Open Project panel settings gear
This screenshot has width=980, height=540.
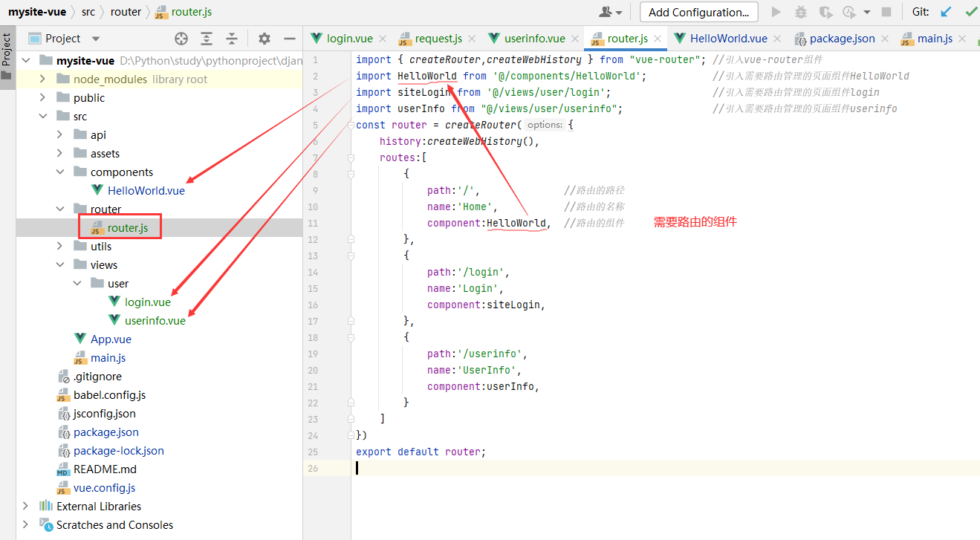pyautogui.click(x=265, y=39)
